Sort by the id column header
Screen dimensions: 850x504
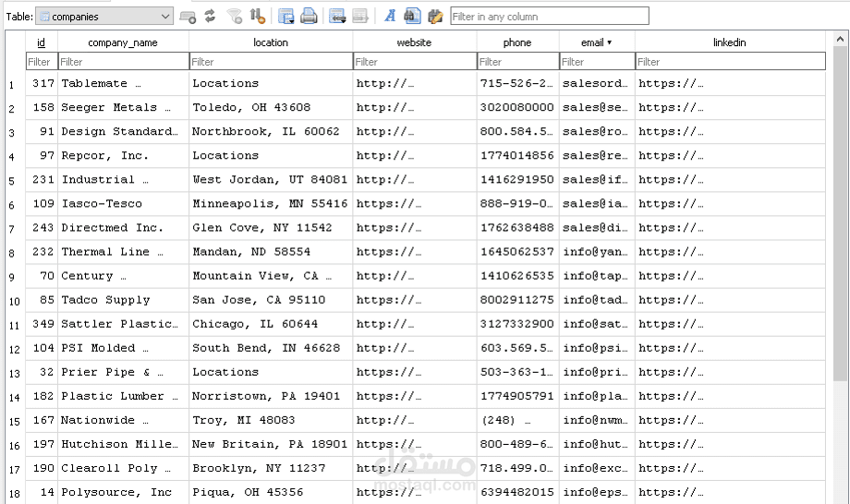[x=42, y=42]
